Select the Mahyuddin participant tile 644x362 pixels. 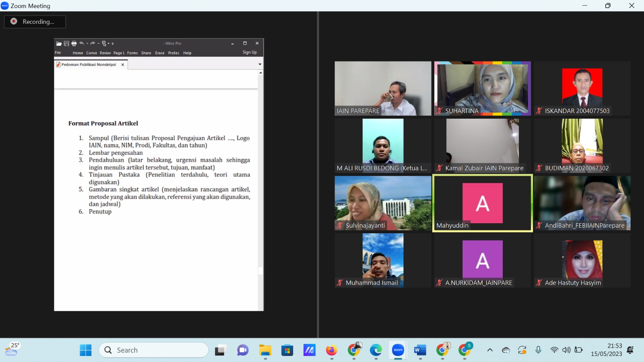coord(482,203)
